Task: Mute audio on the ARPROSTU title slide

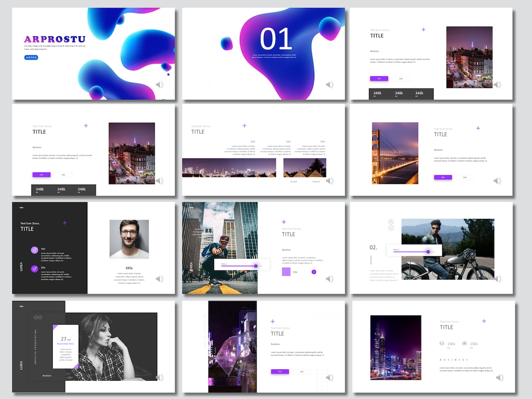Action: point(158,84)
